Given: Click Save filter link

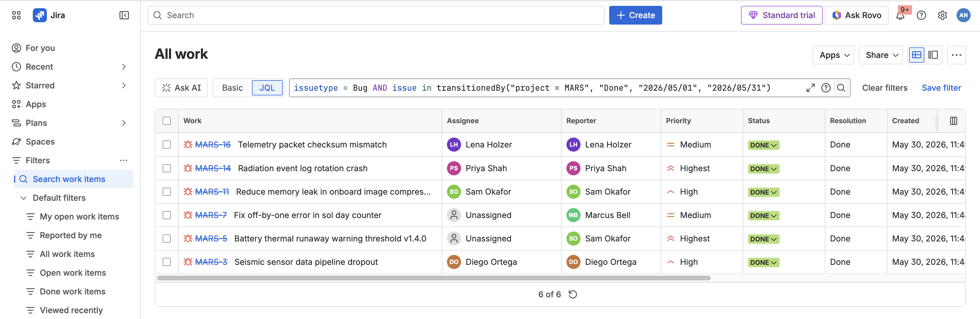Looking at the screenshot, I should (x=941, y=88).
